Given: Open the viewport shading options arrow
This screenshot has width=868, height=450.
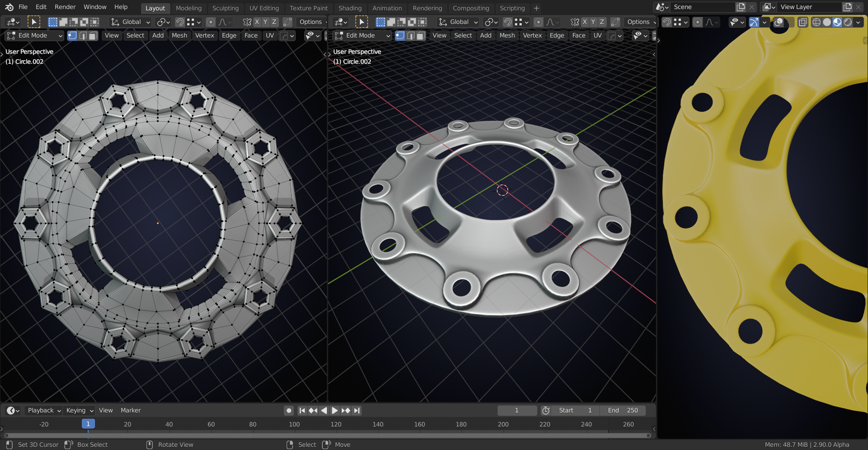Looking at the screenshot, I should 859,22.
